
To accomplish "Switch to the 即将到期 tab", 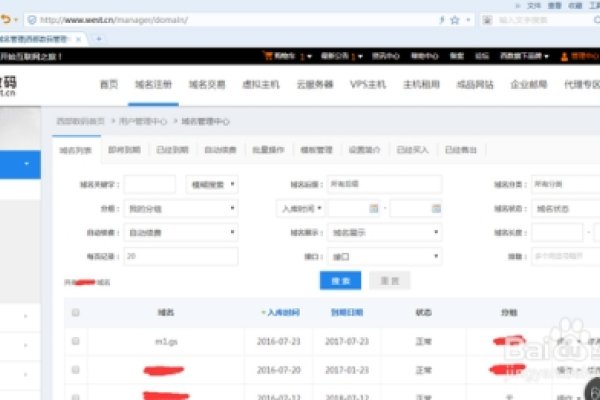I will [124, 150].
